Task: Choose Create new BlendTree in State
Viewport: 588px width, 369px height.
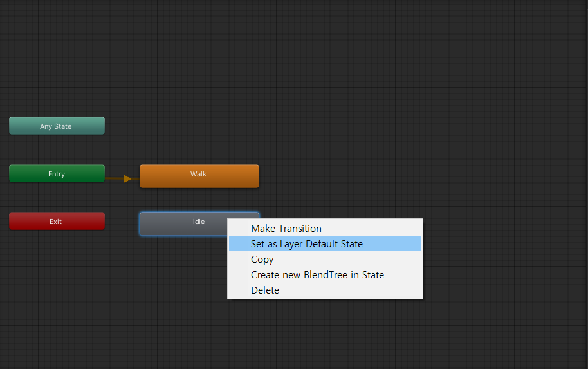Action: click(x=325, y=275)
